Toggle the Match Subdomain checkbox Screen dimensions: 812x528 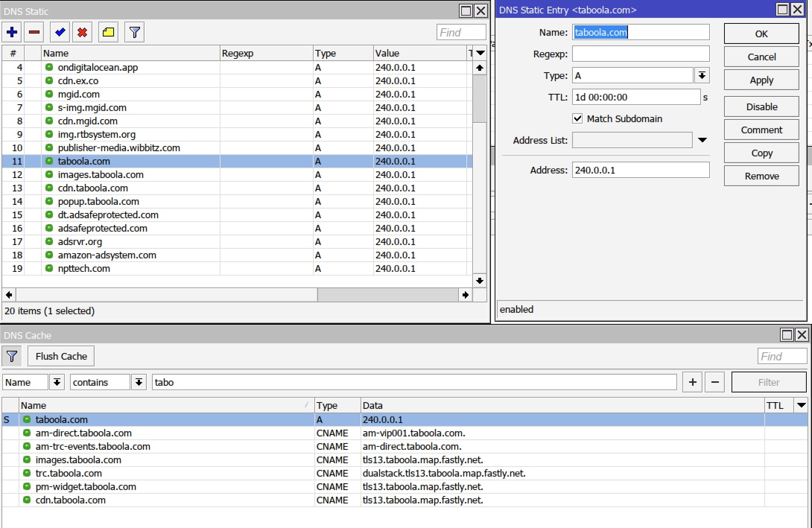[577, 118]
